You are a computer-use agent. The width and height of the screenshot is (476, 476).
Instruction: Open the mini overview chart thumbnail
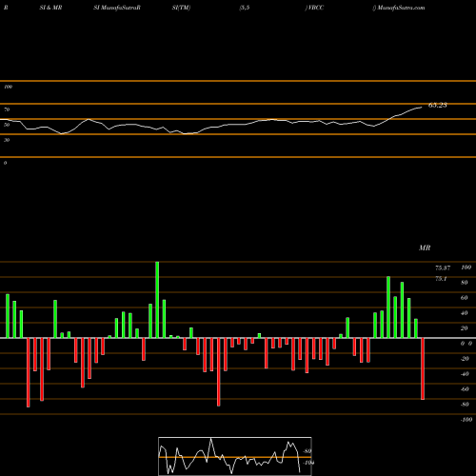(x=235, y=456)
